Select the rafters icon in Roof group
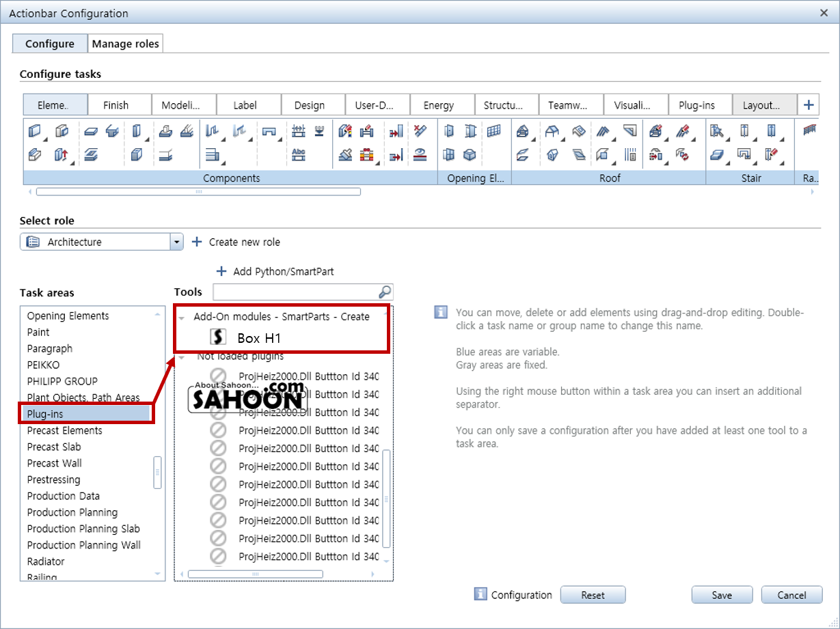The image size is (840, 629). click(604, 130)
